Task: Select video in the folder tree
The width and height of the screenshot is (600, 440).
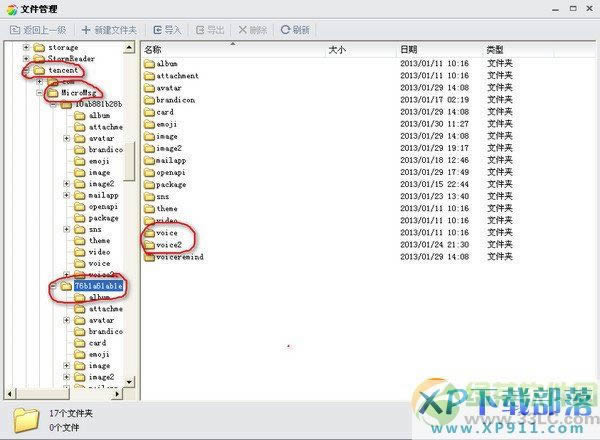Action: 99,252
